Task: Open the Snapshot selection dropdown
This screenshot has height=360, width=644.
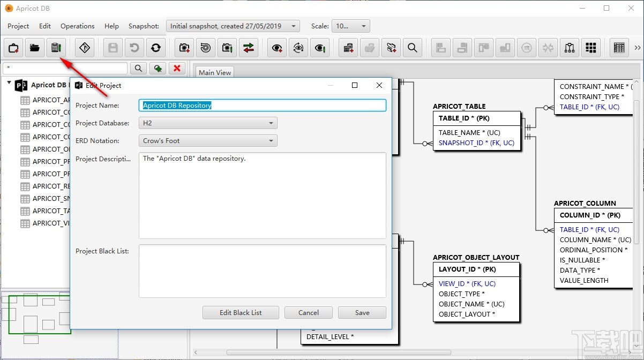Action: (233, 26)
